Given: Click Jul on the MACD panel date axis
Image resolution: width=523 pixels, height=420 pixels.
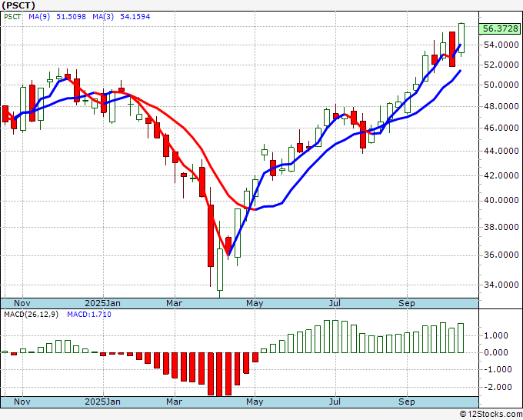Looking at the screenshot, I should 335,402.
